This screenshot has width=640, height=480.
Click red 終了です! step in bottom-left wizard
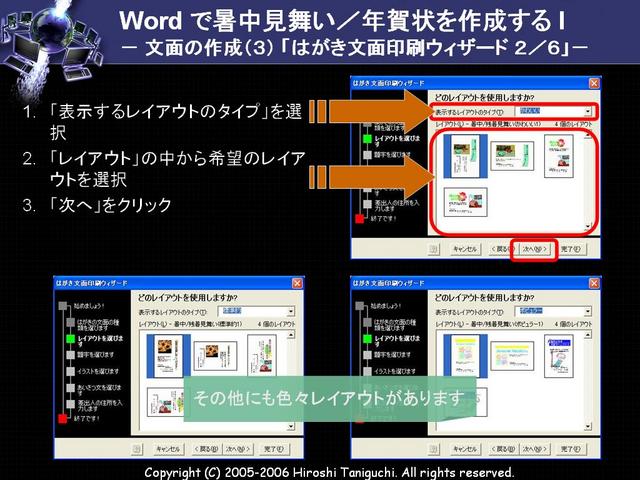pyautogui.click(x=80, y=418)
